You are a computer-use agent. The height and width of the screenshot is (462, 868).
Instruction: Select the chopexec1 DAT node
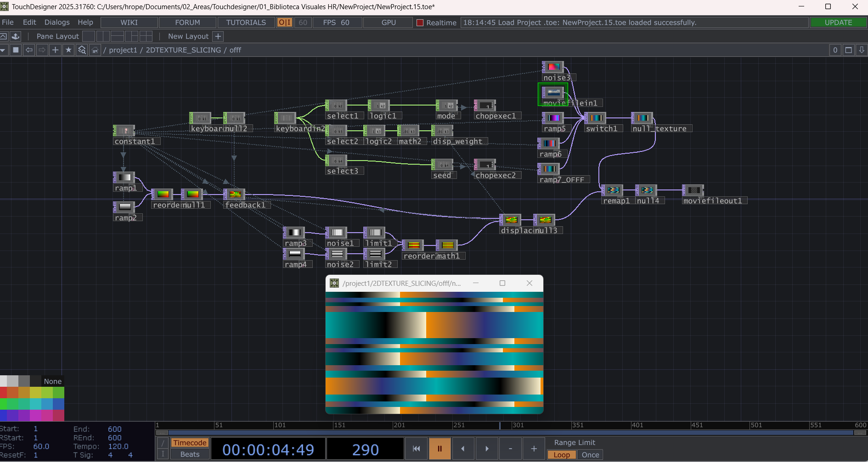pos(485,106)
